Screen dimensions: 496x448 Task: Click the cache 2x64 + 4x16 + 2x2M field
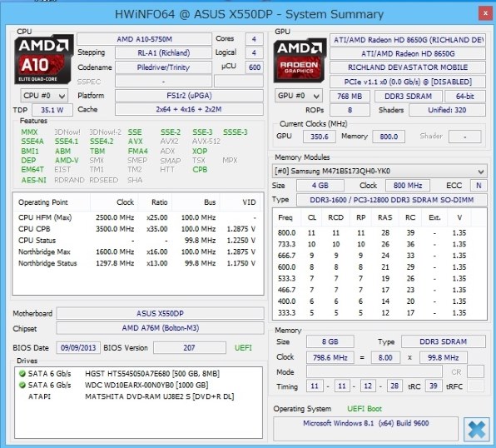[189, 109]
